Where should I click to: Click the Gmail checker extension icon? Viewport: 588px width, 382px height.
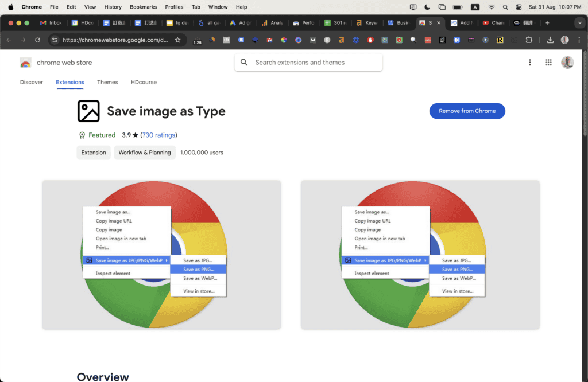(x=270, y=40)
